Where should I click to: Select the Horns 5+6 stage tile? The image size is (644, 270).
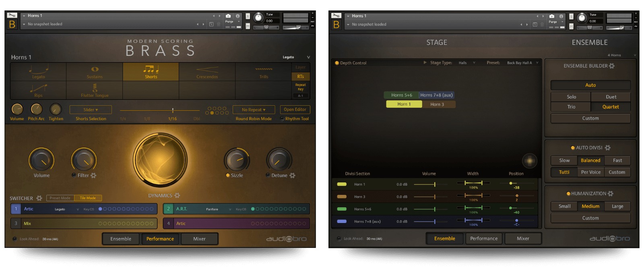click(402, 95)
